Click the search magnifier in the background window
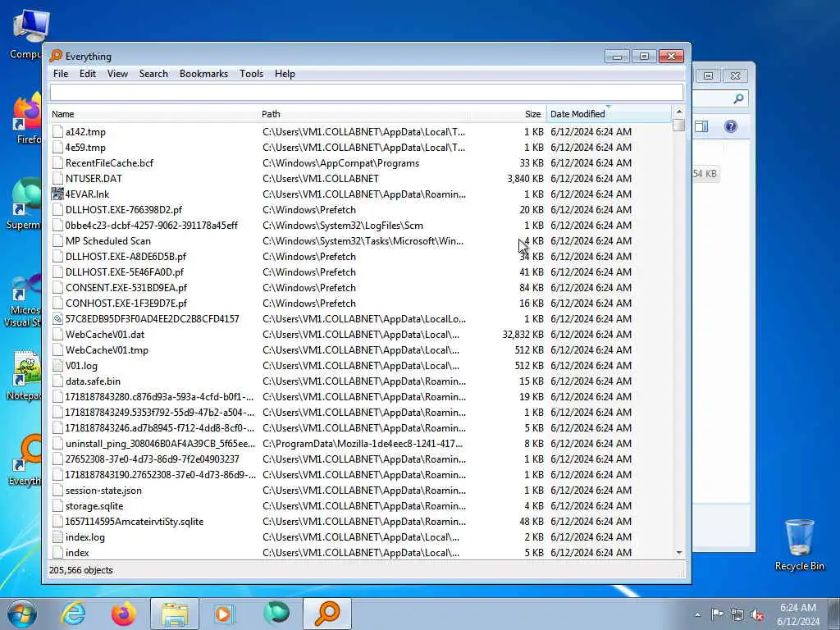This screenshot has width=840, height=630. [x=739, y=98]
